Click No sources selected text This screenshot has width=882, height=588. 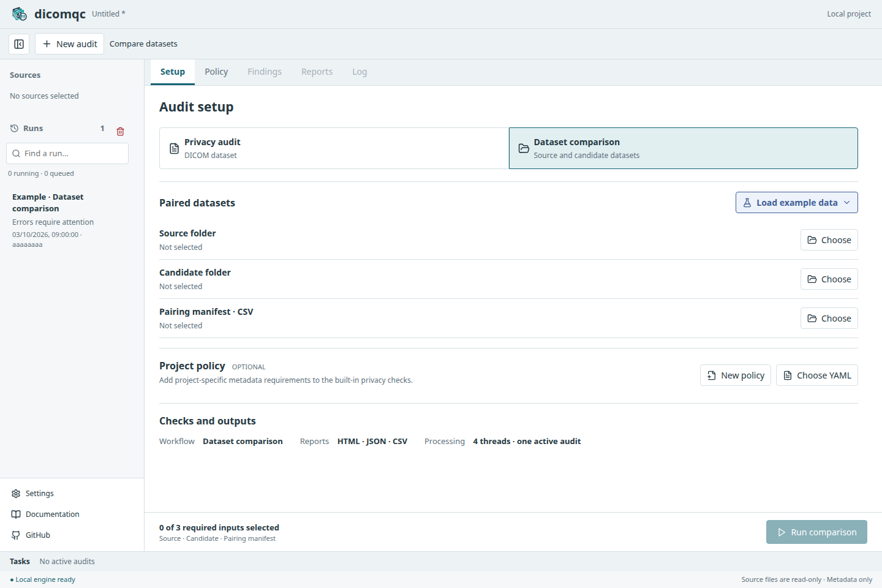pos(44,96)
